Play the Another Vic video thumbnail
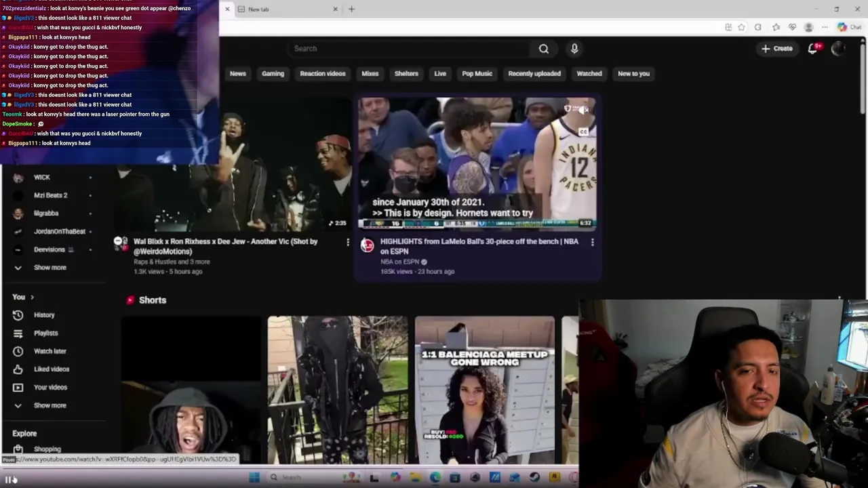Image resolution: width=868 pixels, height=488 pixels. 234,164
